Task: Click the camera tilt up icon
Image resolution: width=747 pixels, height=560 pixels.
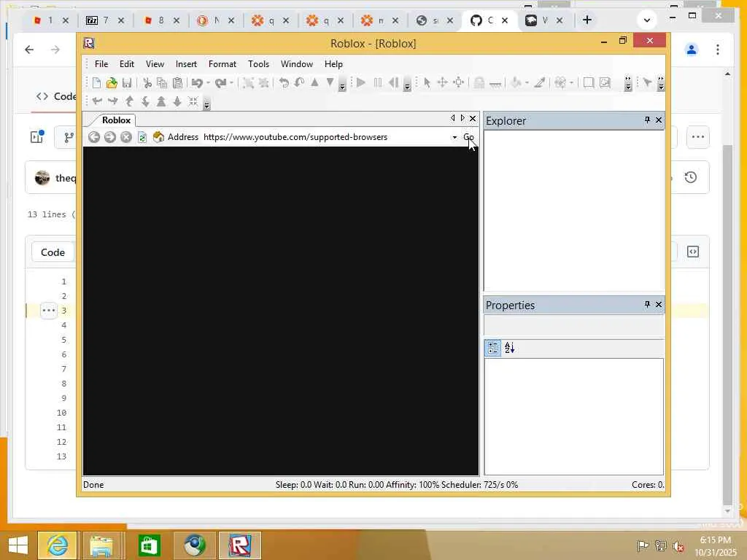Action: click(x=129, y=101)
